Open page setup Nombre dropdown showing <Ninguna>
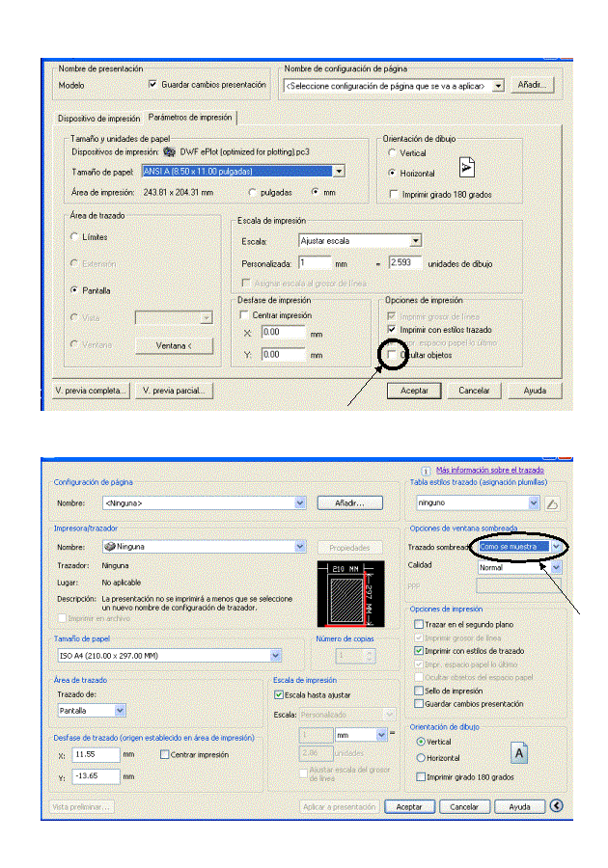 300,502
